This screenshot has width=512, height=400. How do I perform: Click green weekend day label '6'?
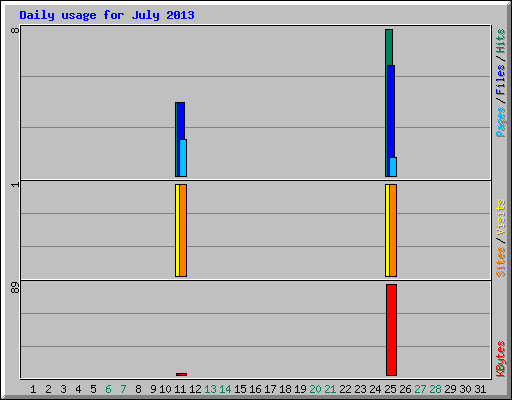click(108, 389)
